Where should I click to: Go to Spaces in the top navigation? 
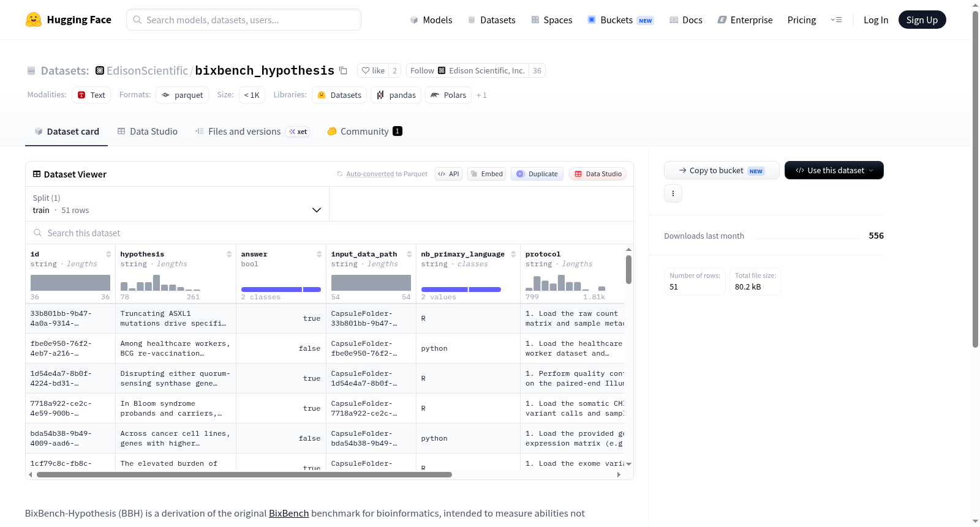coord(552,20)
